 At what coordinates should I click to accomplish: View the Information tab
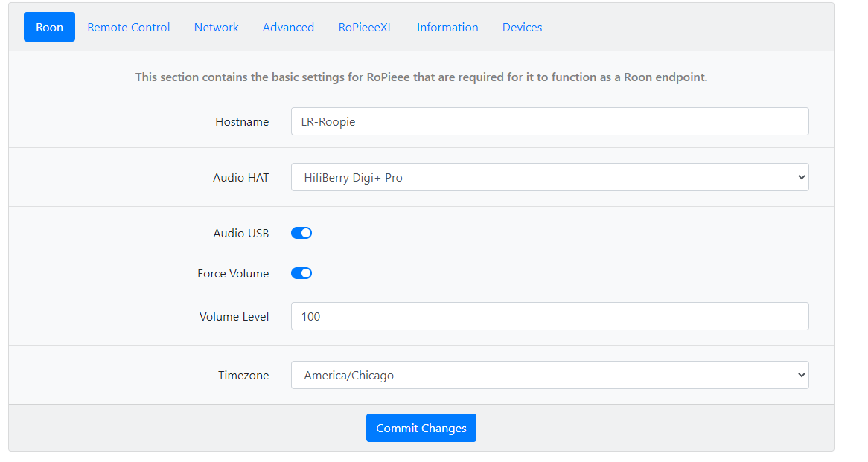click(x=448, y=27)
